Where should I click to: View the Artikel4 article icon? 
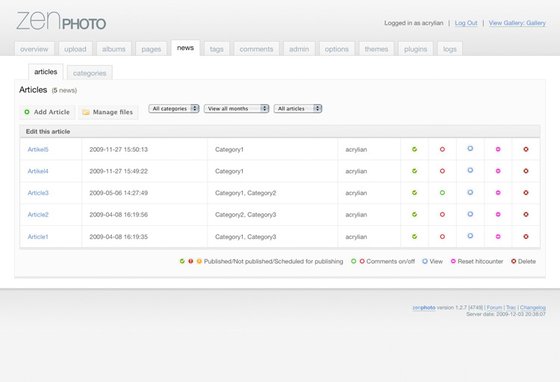click(470, 170)
